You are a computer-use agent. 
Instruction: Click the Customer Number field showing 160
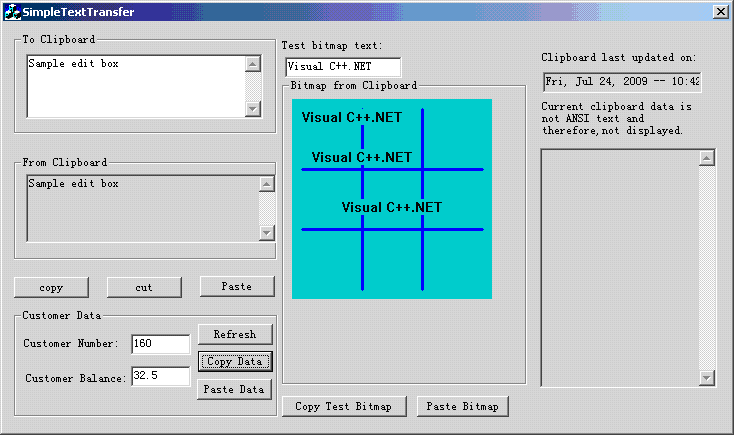161,344
